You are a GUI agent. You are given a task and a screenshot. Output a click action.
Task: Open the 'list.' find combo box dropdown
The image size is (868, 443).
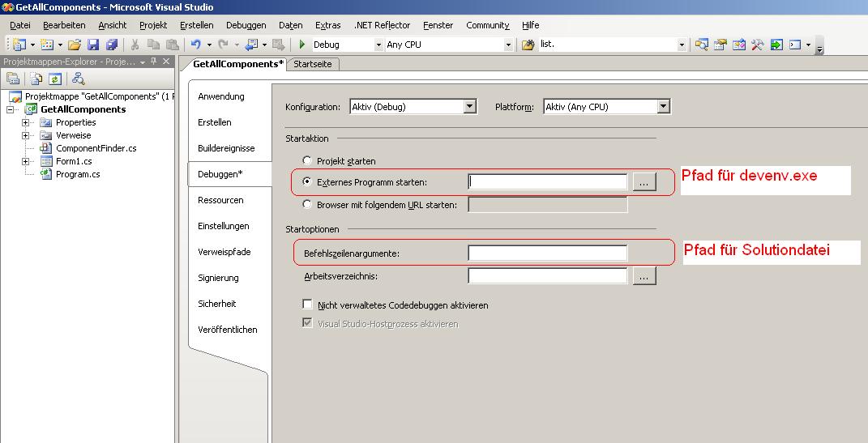click(682, 45)
